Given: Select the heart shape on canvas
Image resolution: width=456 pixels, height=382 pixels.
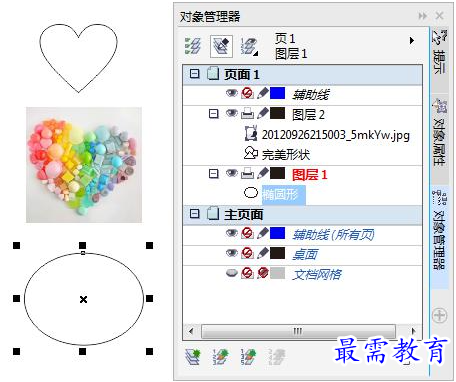Looking at the screenshot, I should [79, 58].
